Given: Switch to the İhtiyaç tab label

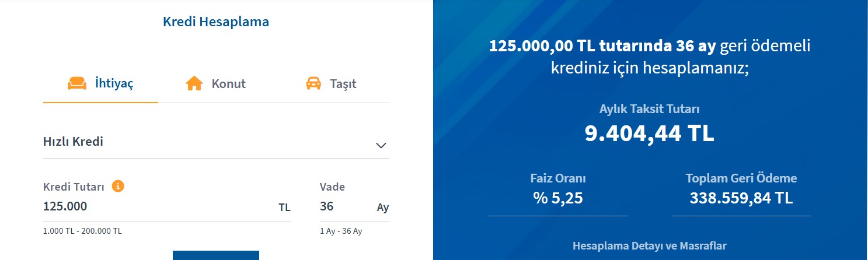Looking at the screenshot, I should 114,83.
